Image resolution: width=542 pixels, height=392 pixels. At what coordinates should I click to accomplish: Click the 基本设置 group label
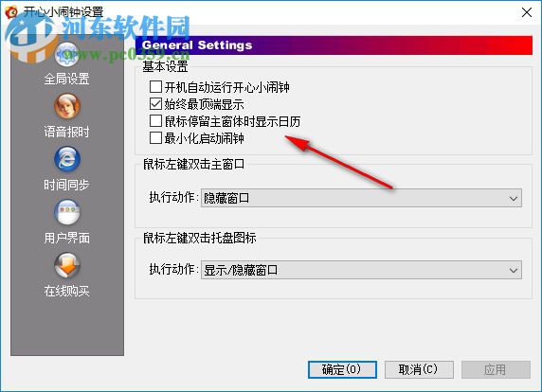pyautogui.click(x=165, y=66)
